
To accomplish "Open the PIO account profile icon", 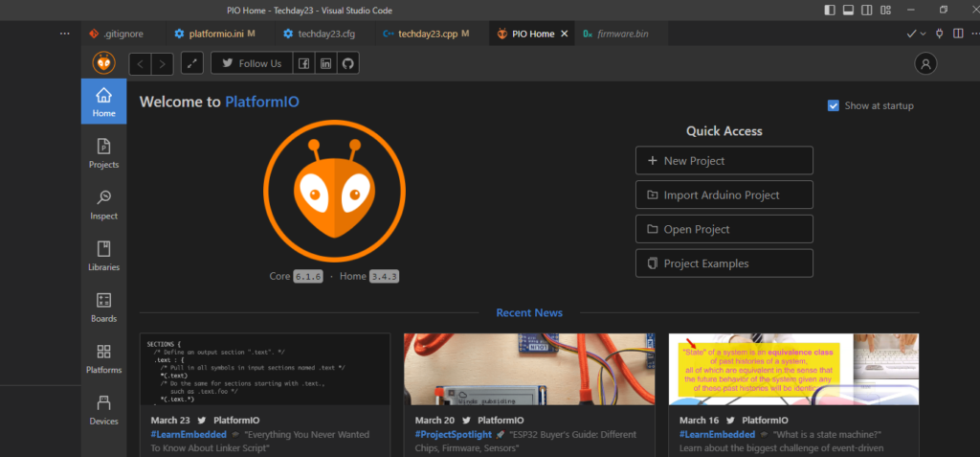I will [x=925, y=63].
